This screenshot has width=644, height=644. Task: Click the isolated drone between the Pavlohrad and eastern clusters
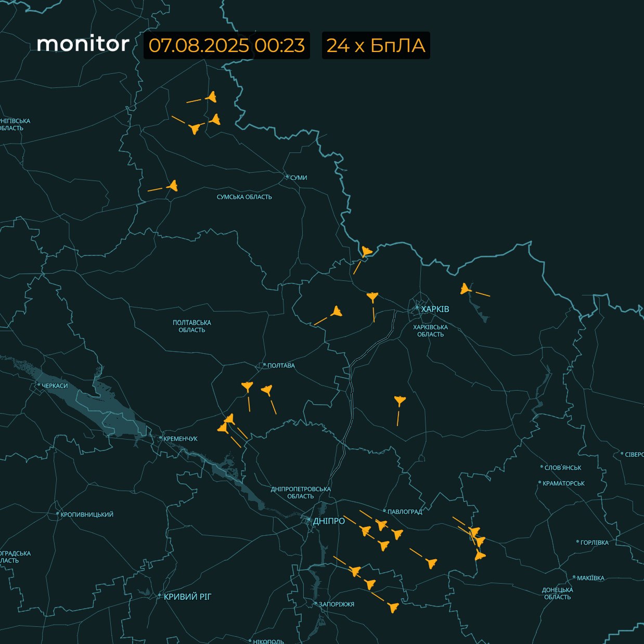click(x=431, y=563)
